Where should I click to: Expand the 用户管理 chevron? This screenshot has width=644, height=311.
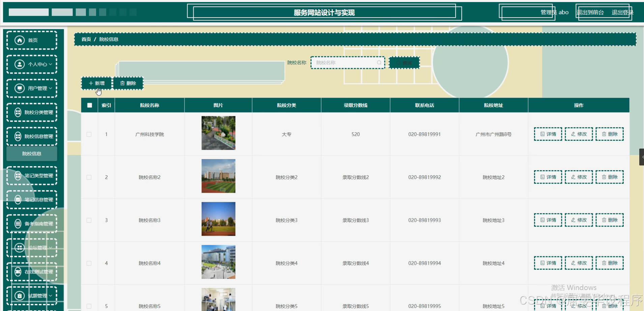click(x=51, y=88)
